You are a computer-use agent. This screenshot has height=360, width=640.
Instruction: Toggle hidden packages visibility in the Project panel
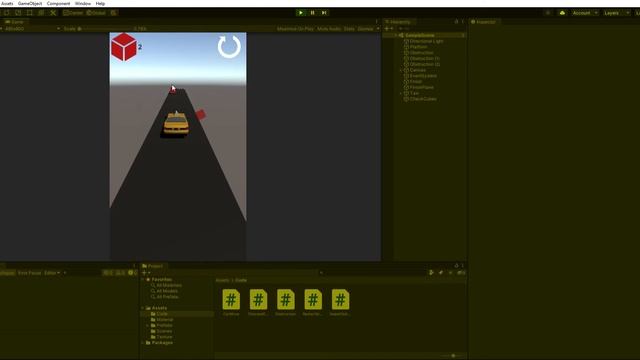point(461,273)
